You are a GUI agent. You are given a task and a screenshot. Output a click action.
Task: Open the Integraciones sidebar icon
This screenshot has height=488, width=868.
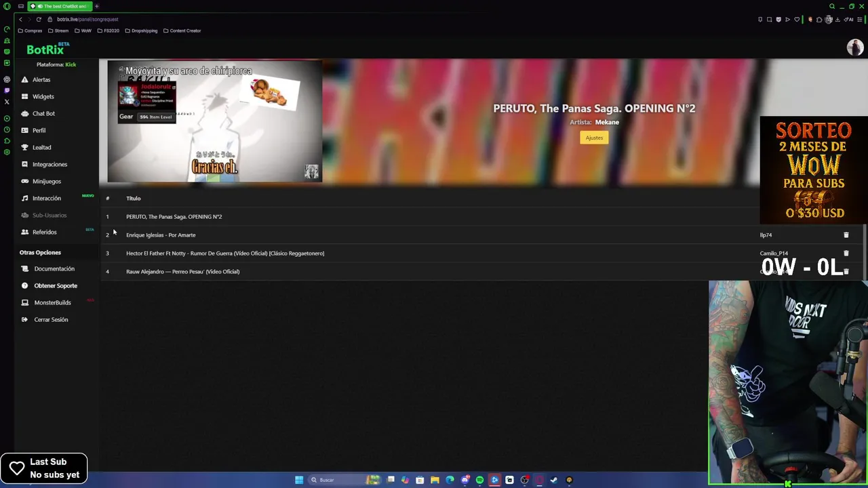point(25,164)
